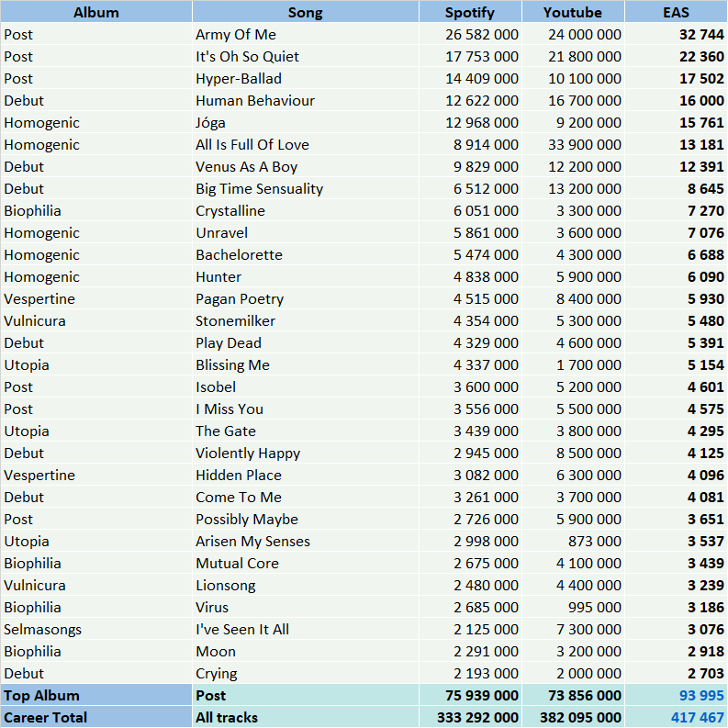Select the Bachelorette song cell

point(306,255)
